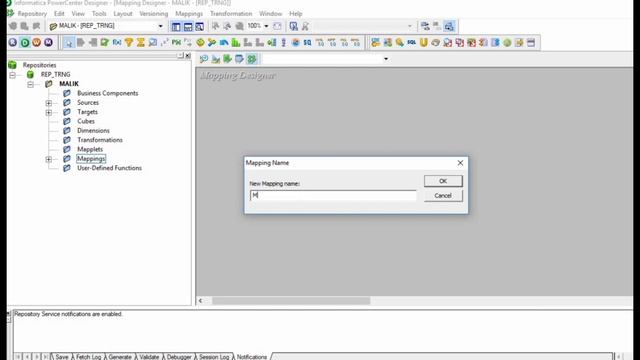The height and width of the screenshot is (360, 640).
Task: Choose the Filter funnel transformation icon
Action: 129,42
